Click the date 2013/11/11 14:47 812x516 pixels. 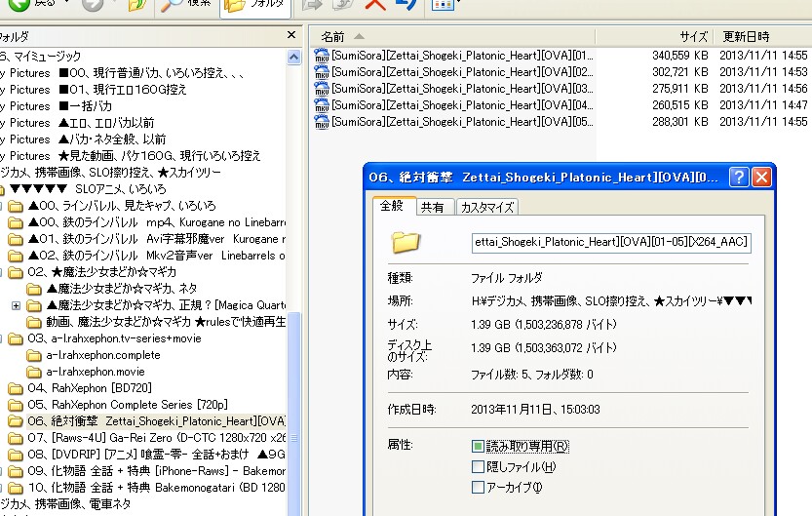click(x=763, y=105)
